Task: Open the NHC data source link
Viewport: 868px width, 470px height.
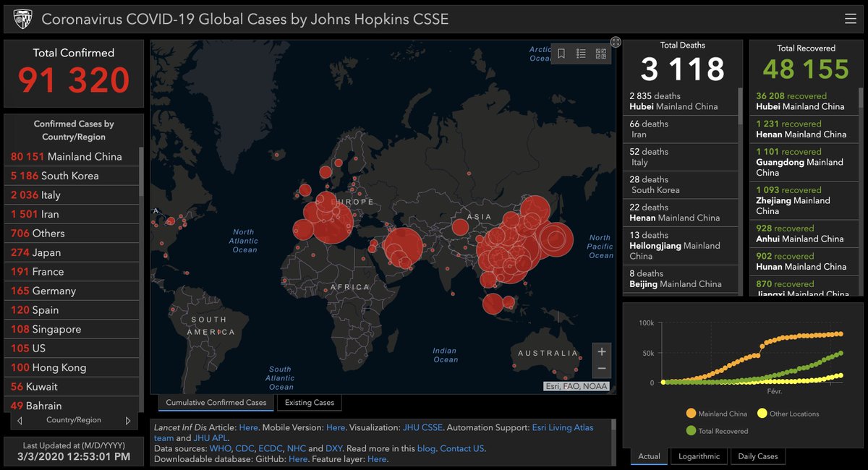Action: click(x=297, y=448)
